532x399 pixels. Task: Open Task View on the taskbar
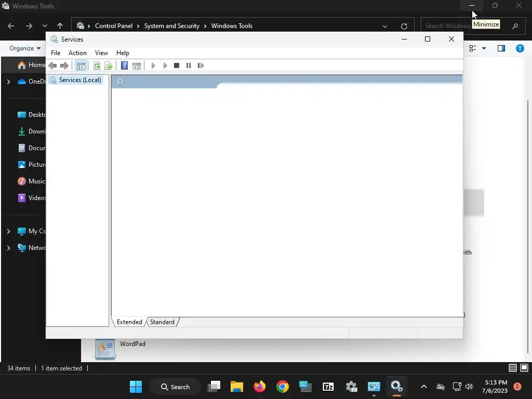(x=214, y=387)
